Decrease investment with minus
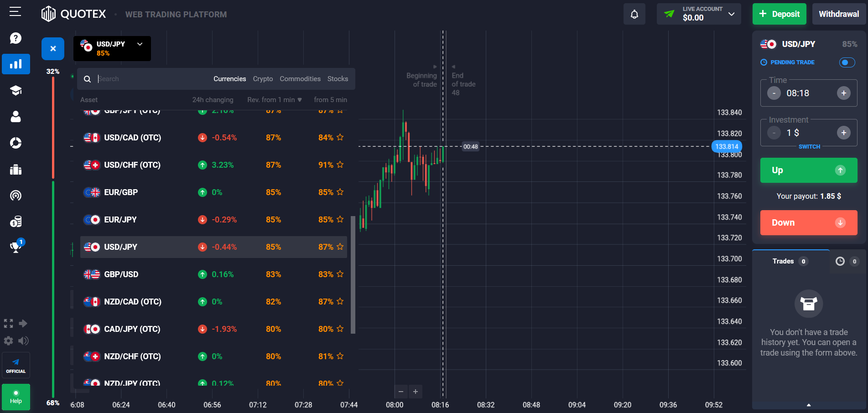Screen dimensions: 868x413 (x=774, y=133)
